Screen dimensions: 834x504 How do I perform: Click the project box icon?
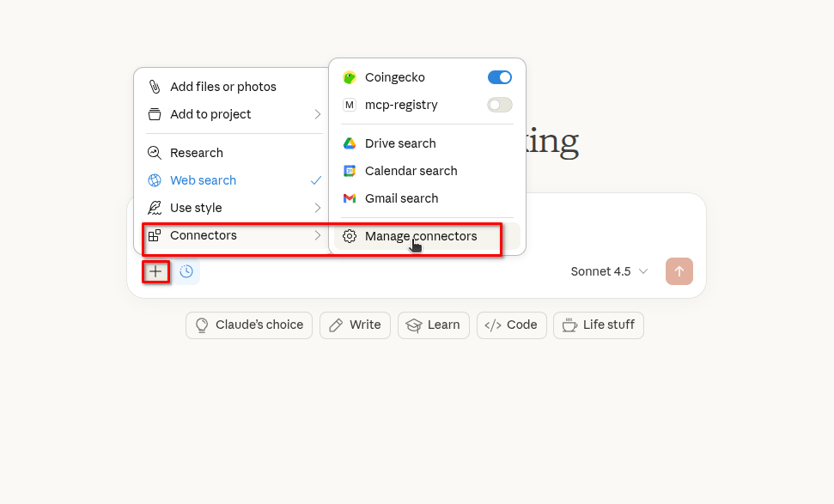[x=155, y=114]
